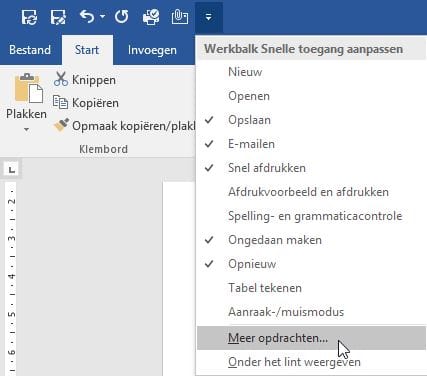Click the tab stop selector above the ruler
Screen dimensions: 427x376
tap(12, 170)
